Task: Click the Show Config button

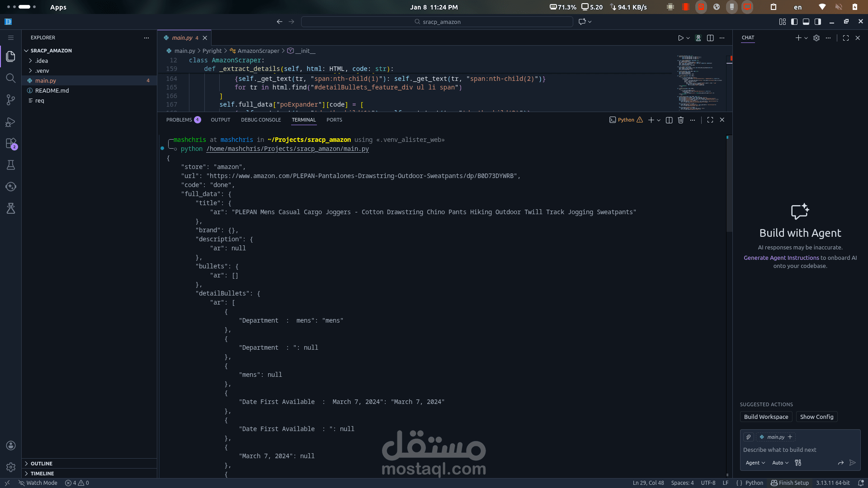Action: pyautogui.click(x=816, y=417)
